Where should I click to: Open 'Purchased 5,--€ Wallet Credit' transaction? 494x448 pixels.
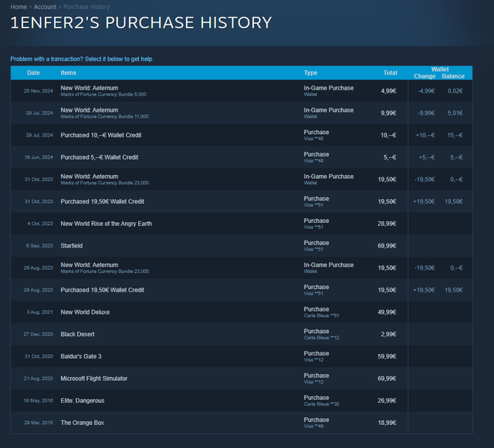coord(242,157)
